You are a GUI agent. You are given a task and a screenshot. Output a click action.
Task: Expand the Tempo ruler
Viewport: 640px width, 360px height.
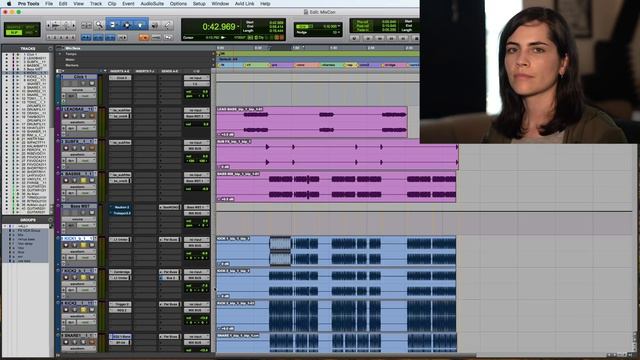pos(60,54)
